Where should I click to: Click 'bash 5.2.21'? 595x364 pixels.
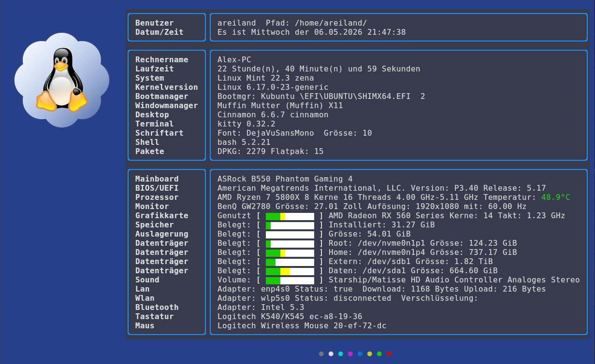244,142
